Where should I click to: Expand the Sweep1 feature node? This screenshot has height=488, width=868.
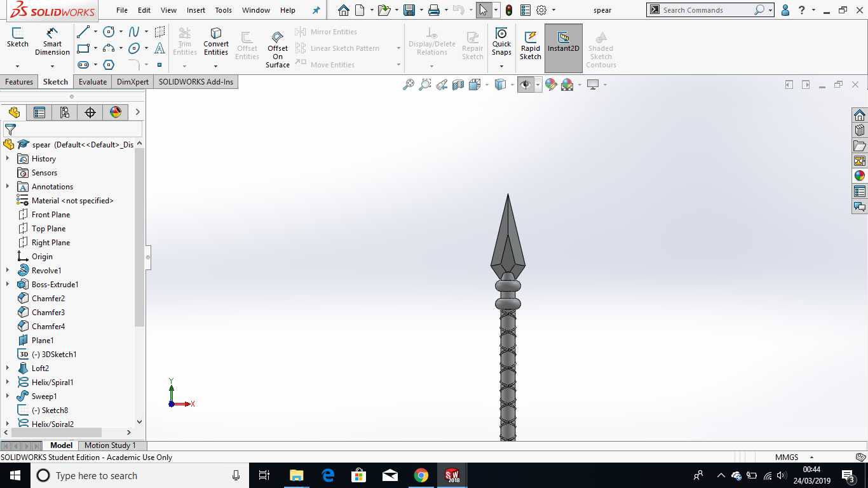pyautogui.click(x=8, y=396)
